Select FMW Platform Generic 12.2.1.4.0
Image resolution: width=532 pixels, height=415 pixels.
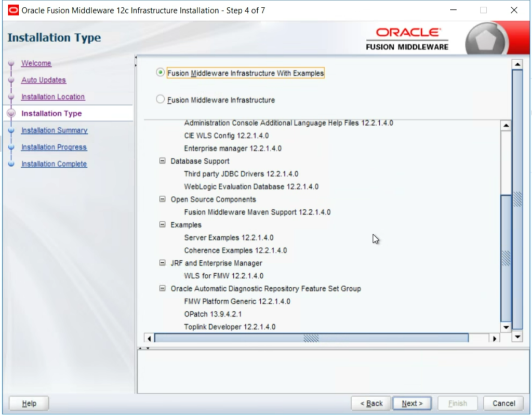(x=237, y=301)
